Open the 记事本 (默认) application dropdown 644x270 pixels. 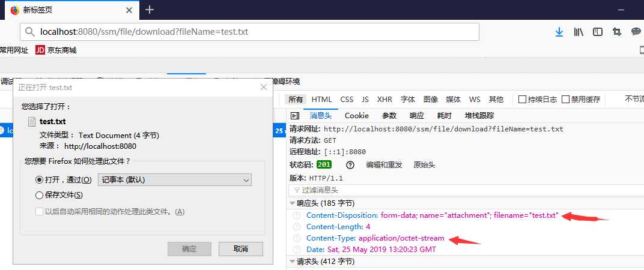175,180
